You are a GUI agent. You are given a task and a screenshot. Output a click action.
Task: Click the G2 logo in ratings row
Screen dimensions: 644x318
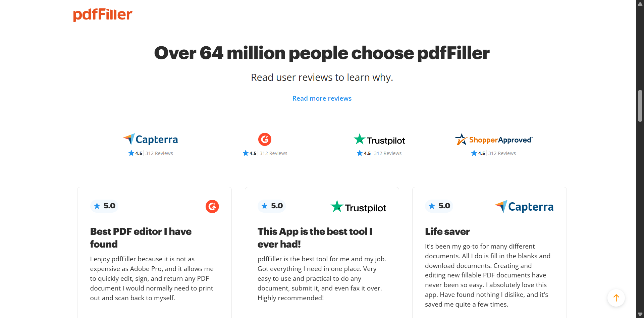coord(265,139)
